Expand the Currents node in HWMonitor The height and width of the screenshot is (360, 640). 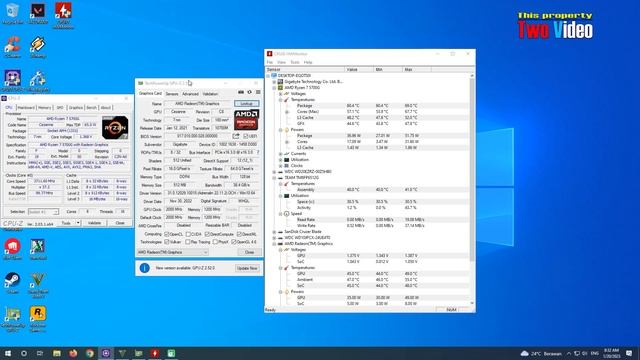(x=280, y=154)
